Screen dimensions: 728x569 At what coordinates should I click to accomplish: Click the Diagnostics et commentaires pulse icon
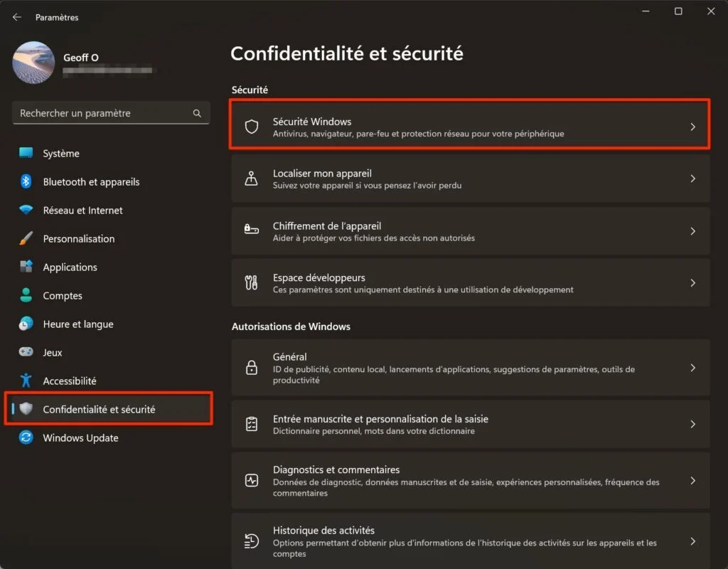[252, 480]
